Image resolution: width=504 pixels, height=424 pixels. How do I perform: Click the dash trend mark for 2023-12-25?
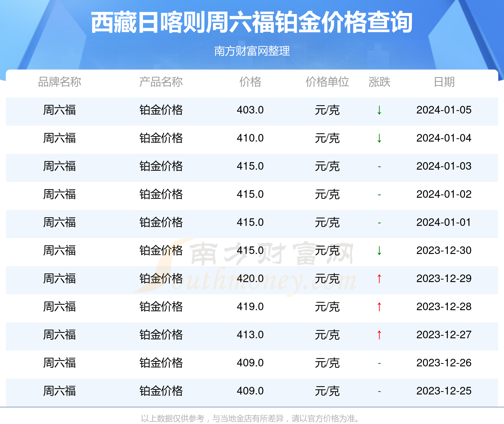379,391
